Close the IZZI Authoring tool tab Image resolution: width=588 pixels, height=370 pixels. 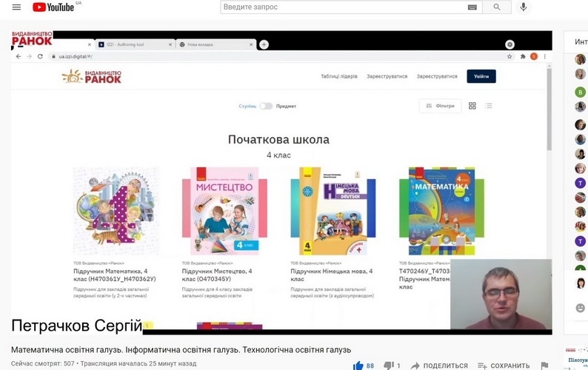(170, 44)
